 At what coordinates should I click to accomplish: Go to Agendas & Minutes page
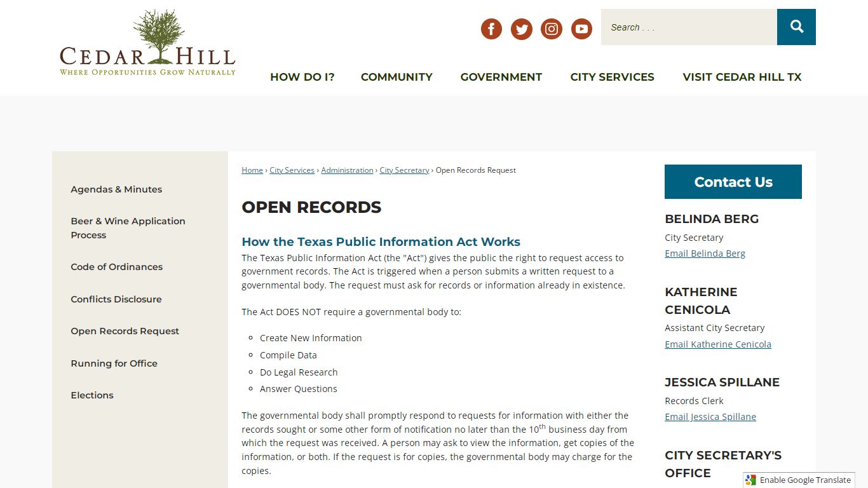click(116, 189)
